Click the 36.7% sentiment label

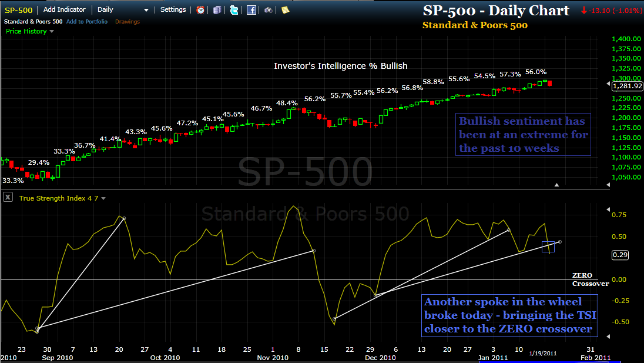[x=85, y=145]
